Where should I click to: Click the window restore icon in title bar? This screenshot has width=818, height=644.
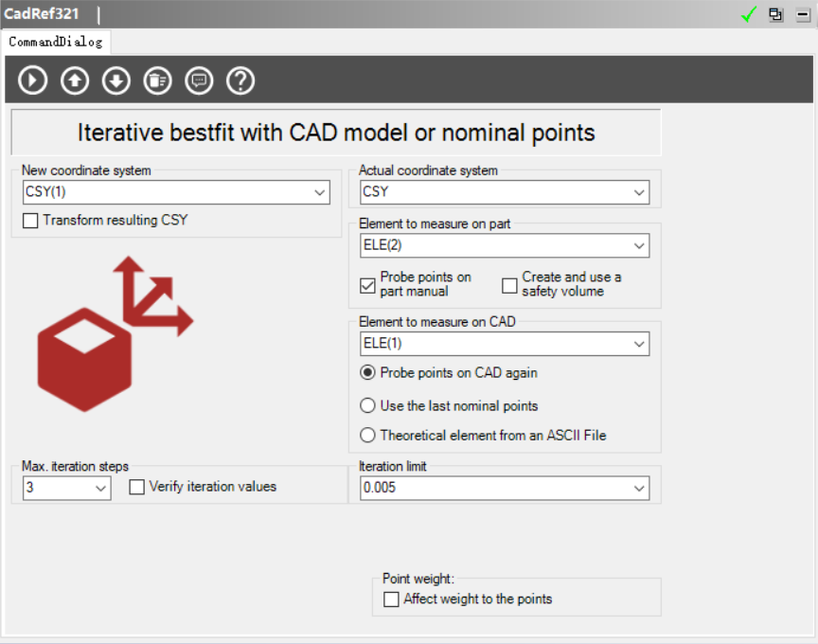776,14
